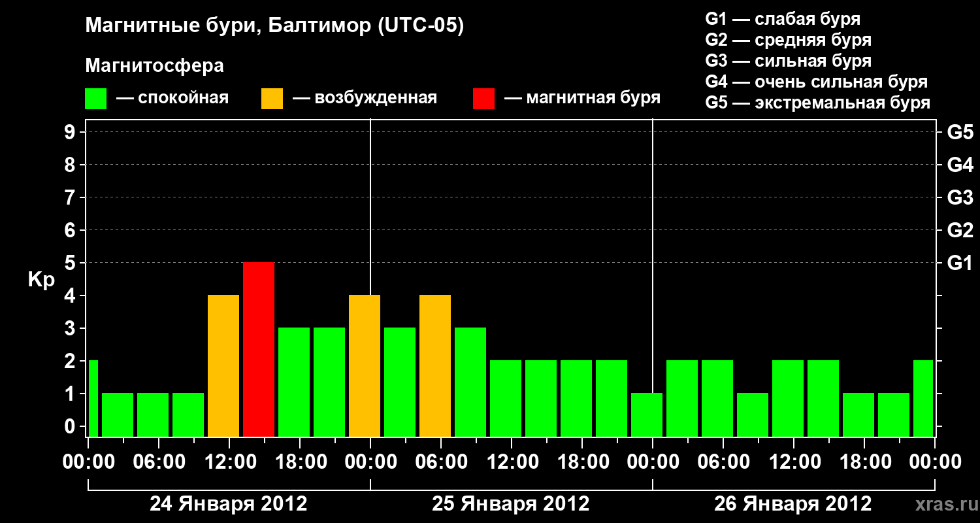Click the 'G4' label on the right axis
This screenshot has width=980, height=523.
point(960,165)
